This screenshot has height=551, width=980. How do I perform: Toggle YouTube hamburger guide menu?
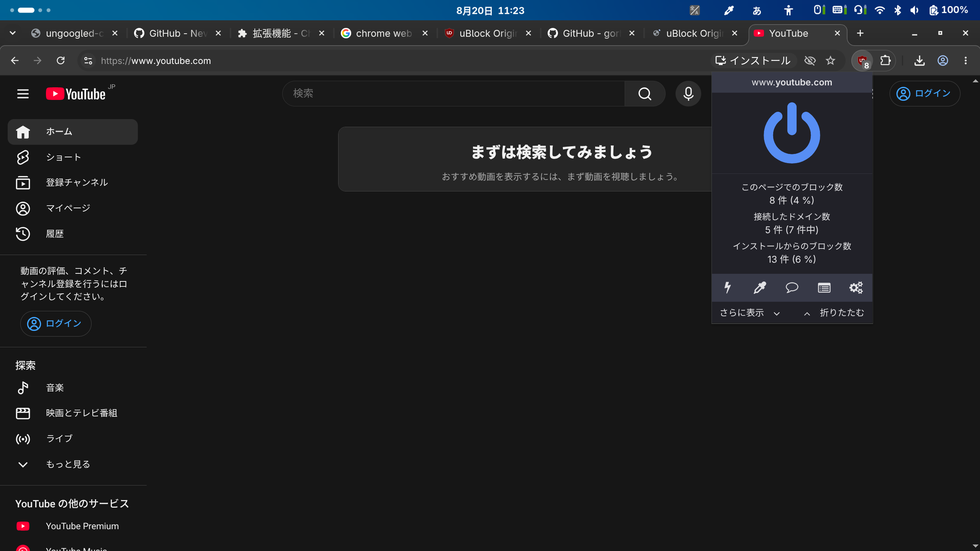[x=23, y=93]
